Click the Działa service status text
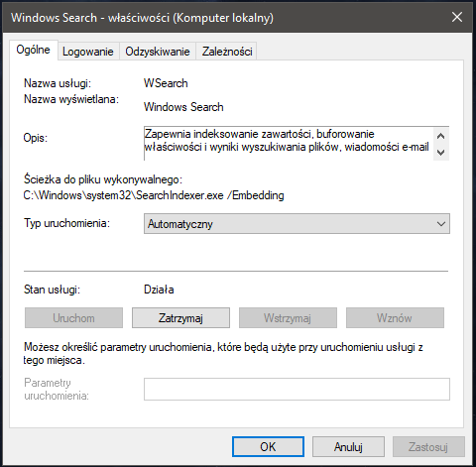 point(159,290)
